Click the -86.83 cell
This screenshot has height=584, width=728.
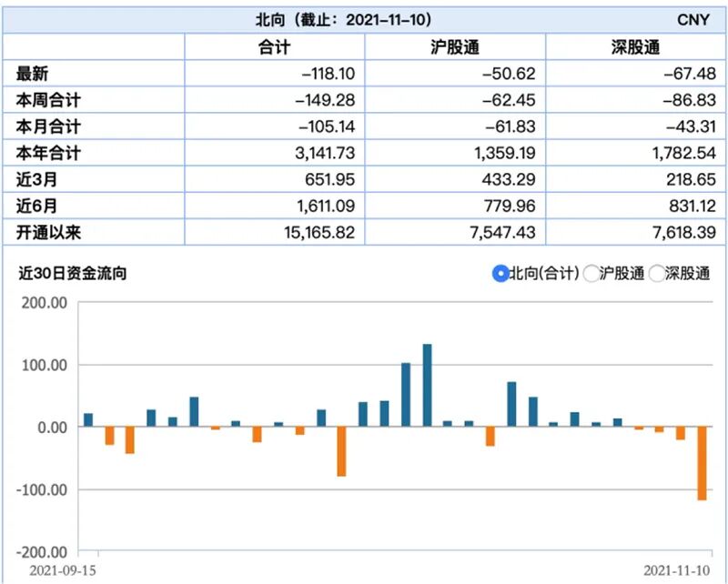tap(690, 100)
